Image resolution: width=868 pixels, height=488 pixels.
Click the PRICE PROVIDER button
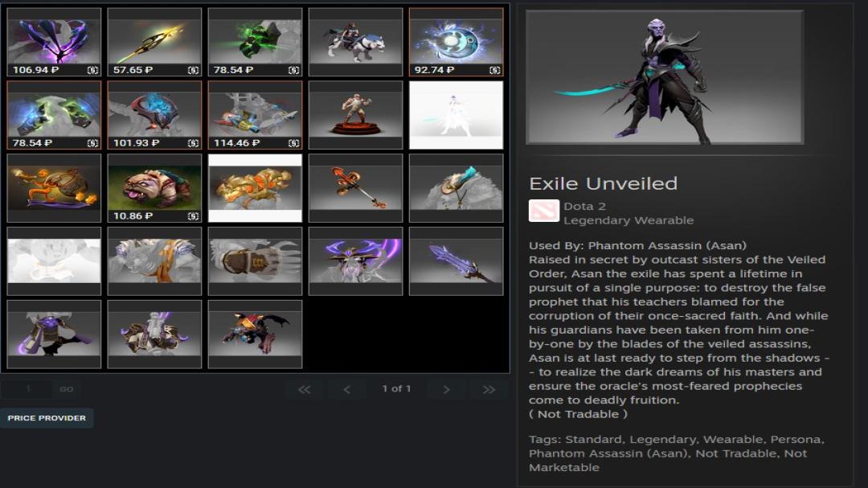[x=47, y=418]
